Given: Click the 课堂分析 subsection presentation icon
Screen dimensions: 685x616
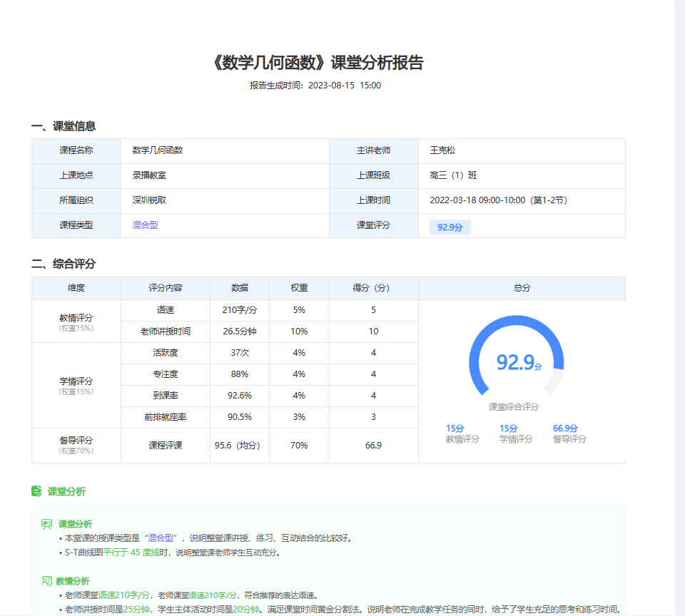Looking at the screenshot, I should [x=46, y=524].
